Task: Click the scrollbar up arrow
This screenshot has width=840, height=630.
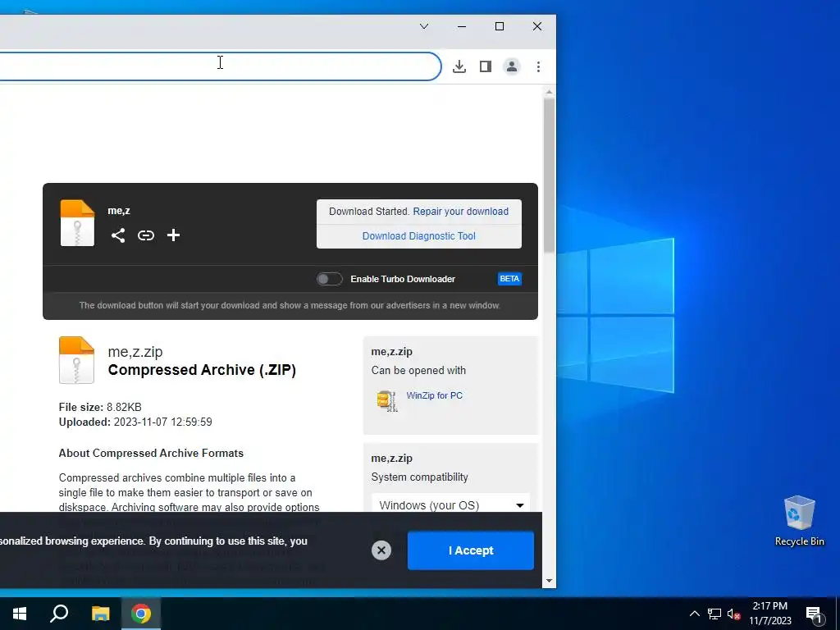Action: 549,92
